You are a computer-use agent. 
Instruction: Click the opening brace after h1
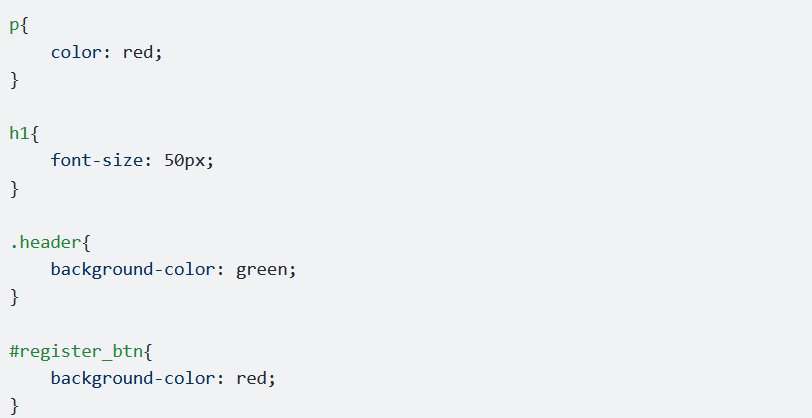pyautogui.click(x=35, y=134)
